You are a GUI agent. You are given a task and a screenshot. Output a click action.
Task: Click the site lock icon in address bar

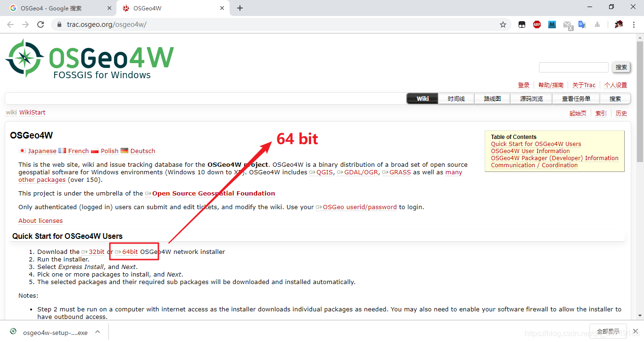(x=59, y=24)
